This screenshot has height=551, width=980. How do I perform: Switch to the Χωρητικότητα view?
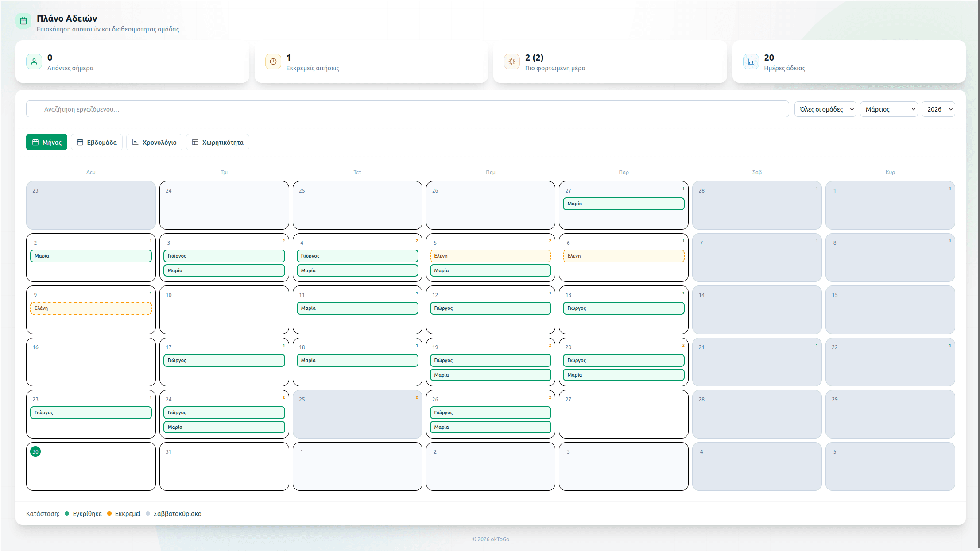click(x=217, y=142)
